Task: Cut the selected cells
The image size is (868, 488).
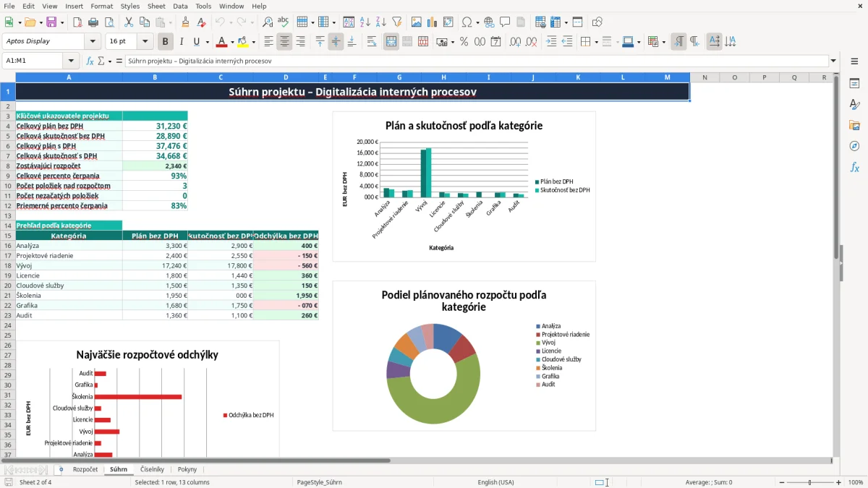Action: pyautogui.click(x=128, y=22)
